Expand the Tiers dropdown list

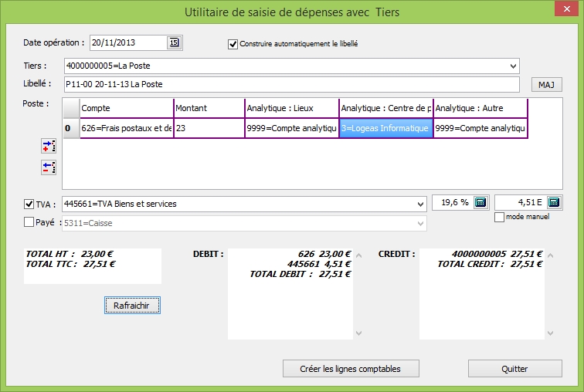click(513, 66)
